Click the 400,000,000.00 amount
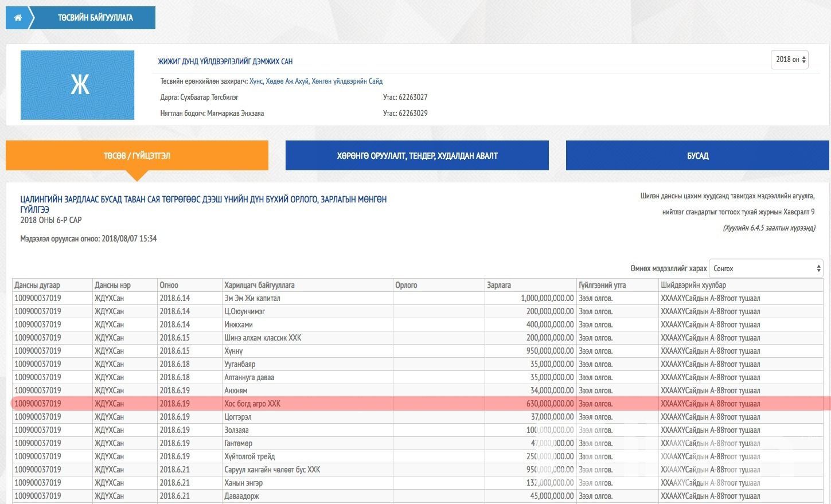The image size is (831, 504). [550, 325]
